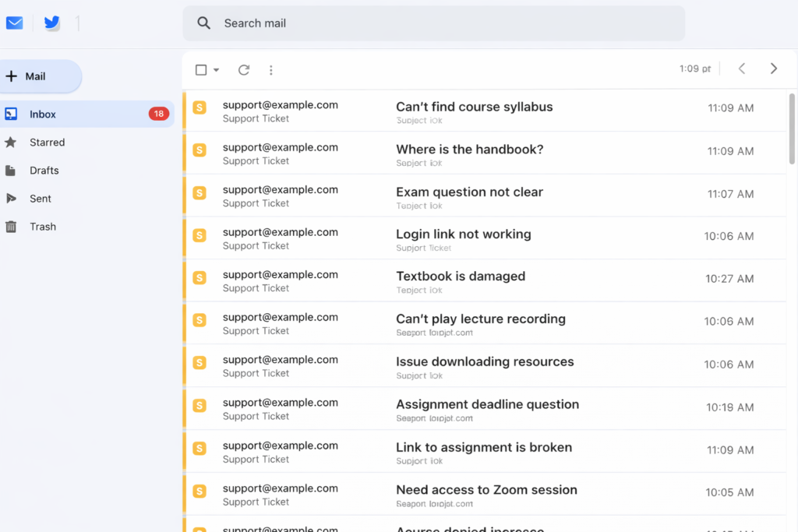Tick the select-all checkbox in the toolbar
798x532 pixels.
click(201, 70)
